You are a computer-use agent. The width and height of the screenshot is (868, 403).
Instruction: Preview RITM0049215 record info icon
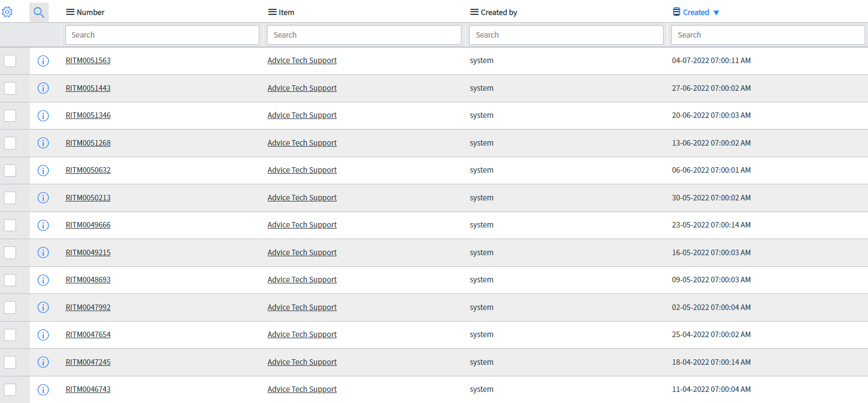tap(43, 252)
